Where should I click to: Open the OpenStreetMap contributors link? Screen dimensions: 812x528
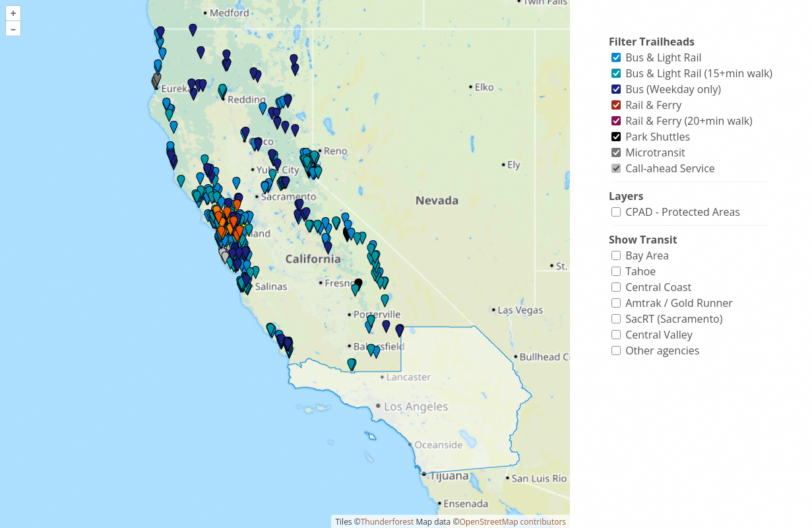(513, 521)
